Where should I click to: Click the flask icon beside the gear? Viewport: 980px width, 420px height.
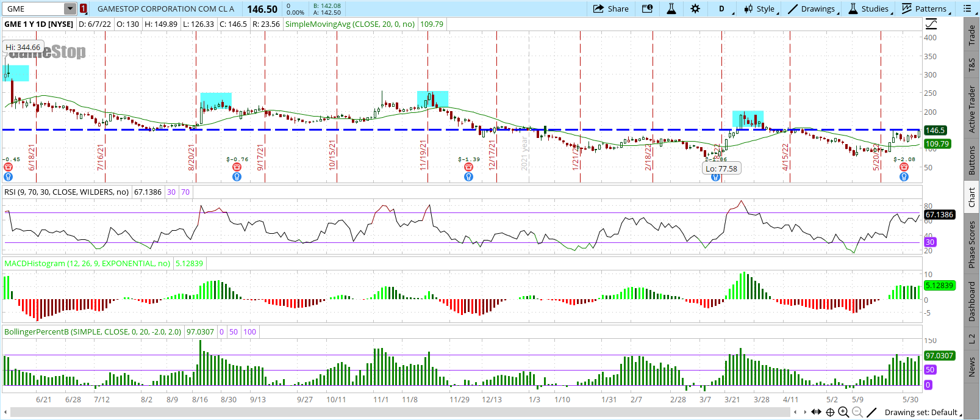pos(671,9)
